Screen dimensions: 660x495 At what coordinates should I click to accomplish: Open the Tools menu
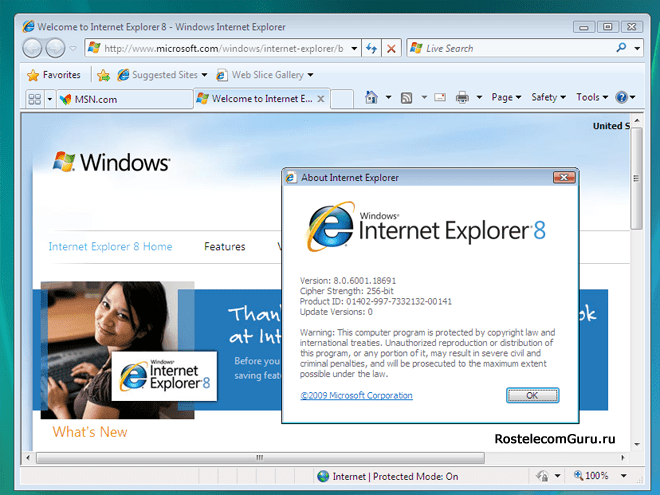(591, 98)
